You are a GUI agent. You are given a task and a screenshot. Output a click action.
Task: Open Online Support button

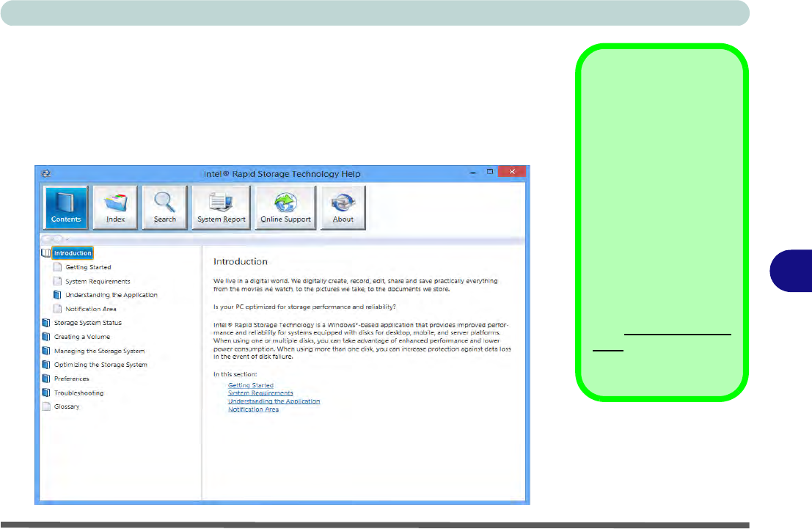click(285, 208)
